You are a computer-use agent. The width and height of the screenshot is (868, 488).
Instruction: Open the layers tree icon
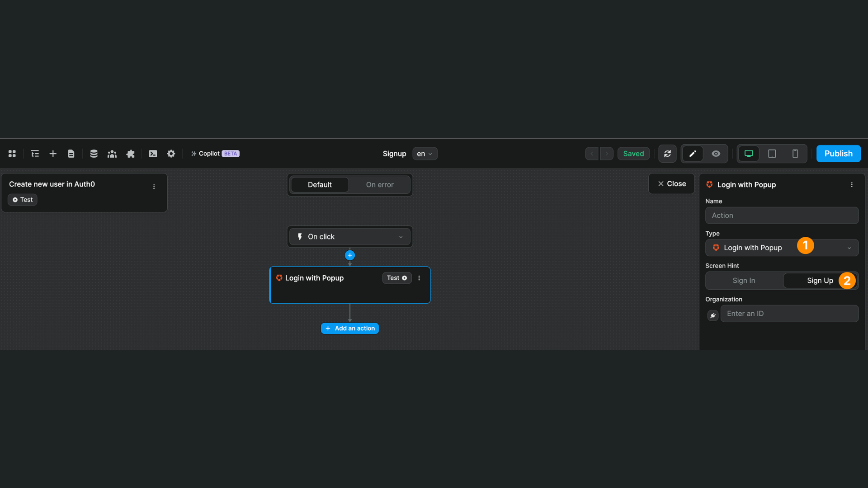pyautogui.click(x=35, y=154)
